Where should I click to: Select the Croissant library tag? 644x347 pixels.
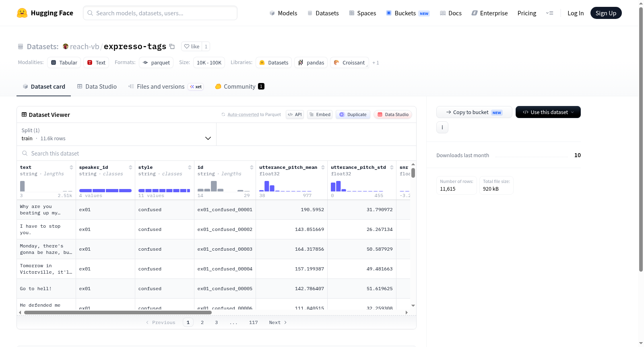[349, 62]
